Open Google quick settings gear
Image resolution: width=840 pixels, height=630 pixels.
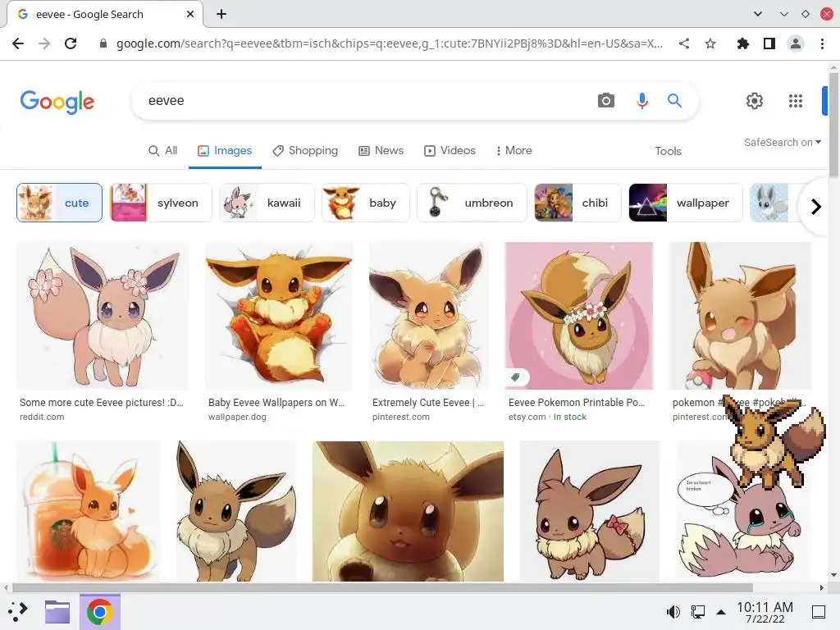(755, 100)
